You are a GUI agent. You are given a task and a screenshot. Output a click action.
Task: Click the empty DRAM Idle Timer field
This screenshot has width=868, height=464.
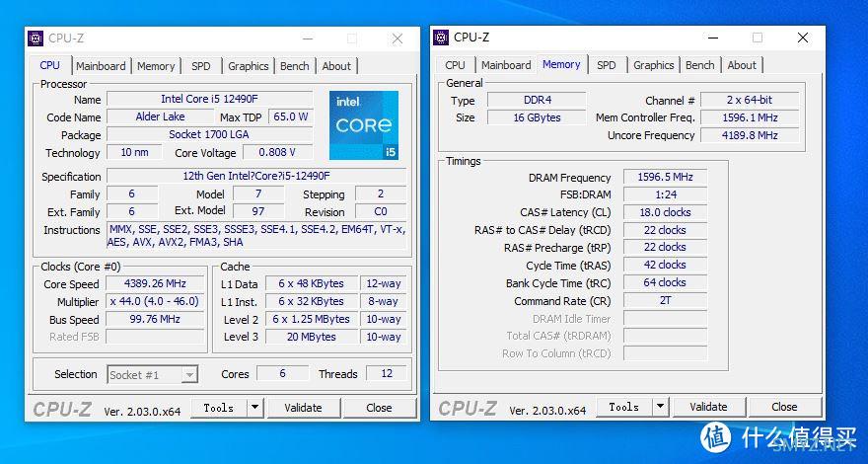pos(666,318)
